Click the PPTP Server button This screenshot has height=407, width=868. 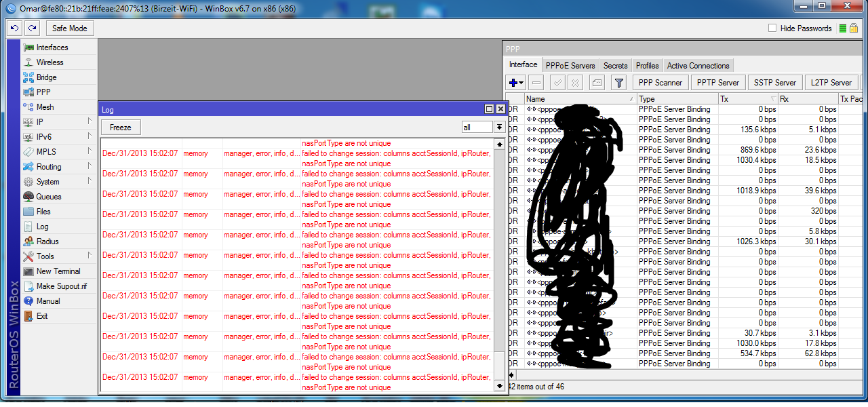718,83
